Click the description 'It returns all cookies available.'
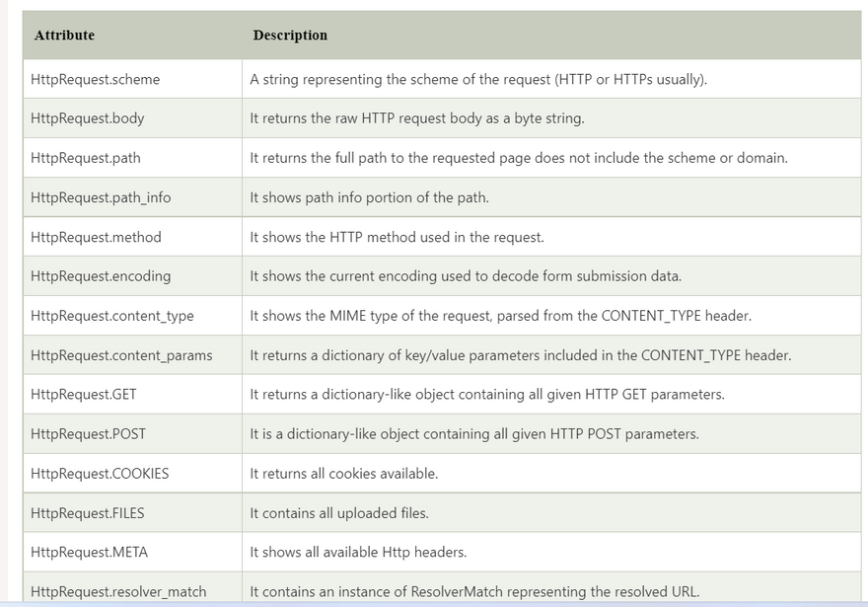The image size is (868, 607). 344,474
